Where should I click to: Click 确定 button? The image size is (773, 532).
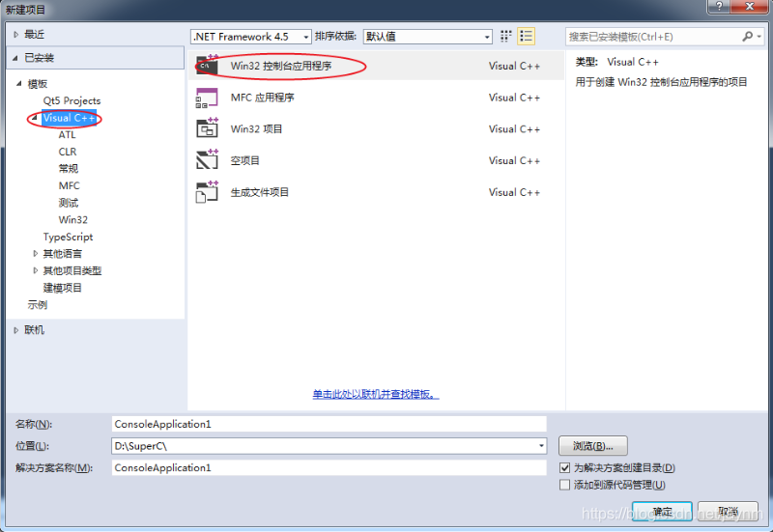662,512
